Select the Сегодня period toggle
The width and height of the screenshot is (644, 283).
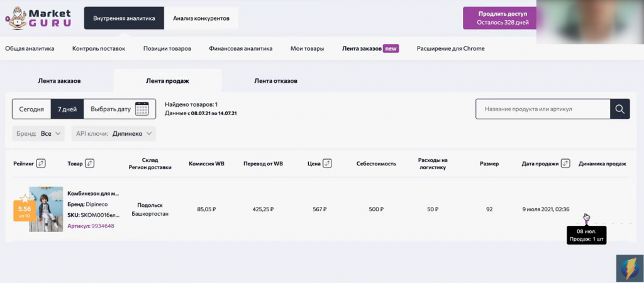coord(31,109)
